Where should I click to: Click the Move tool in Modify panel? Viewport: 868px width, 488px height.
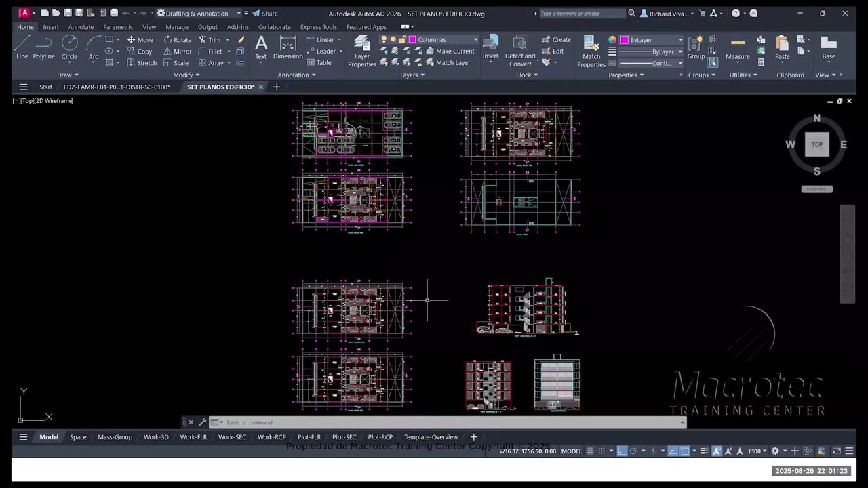click(x=140, y=40)
